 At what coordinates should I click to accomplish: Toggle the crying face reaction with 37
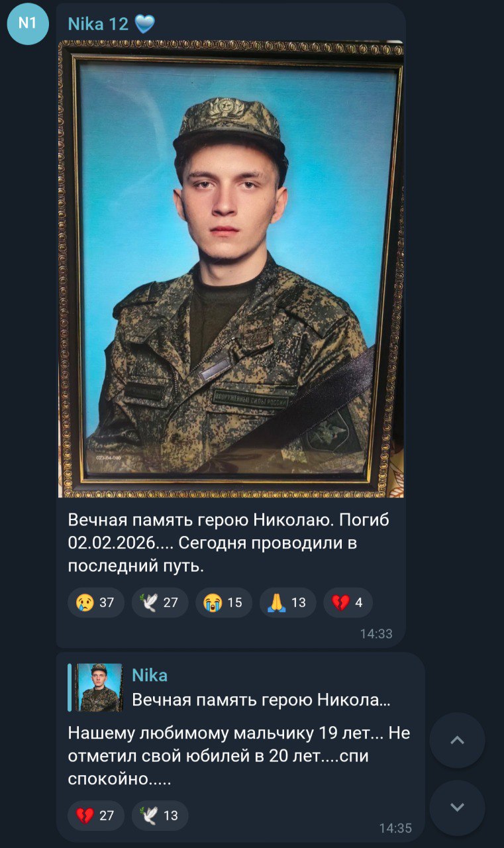click(x=95, y=603)
